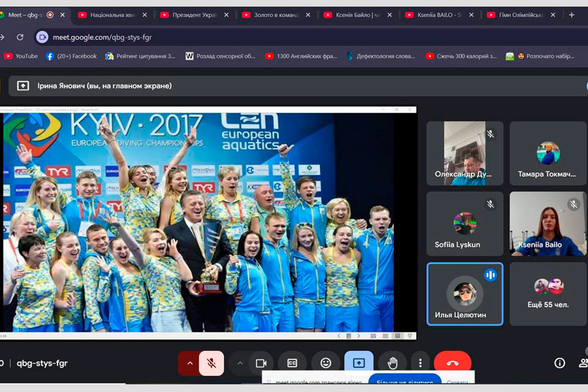588x392 pixels.
Task: Stop presenting screen with share button
Action: [x=359, y=363]
